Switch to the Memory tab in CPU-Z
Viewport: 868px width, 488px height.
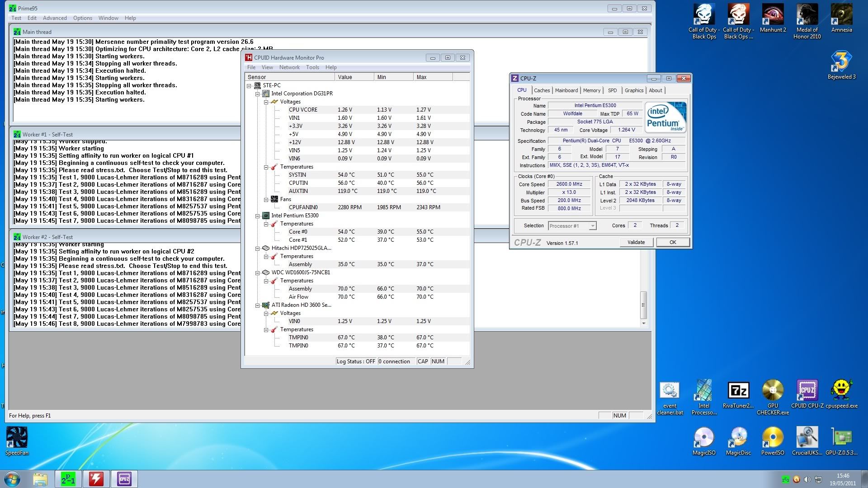(591, 90)
